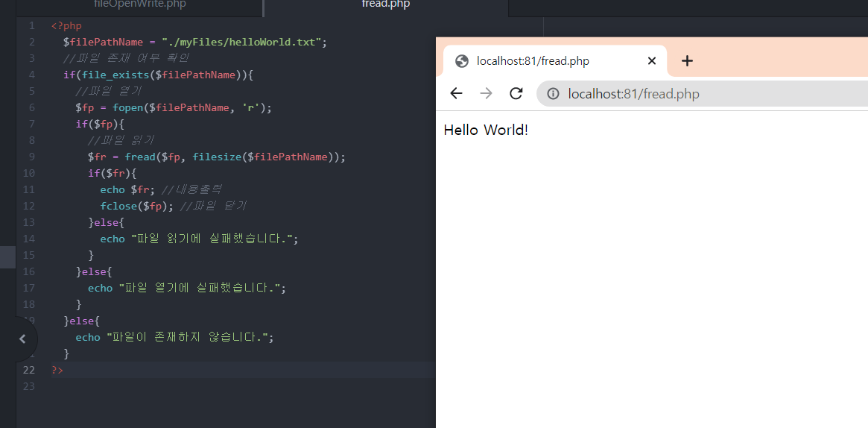Screen dimensions: 868x428
Task: Click 'echo $fr;' on line 11
Action: 128,189
